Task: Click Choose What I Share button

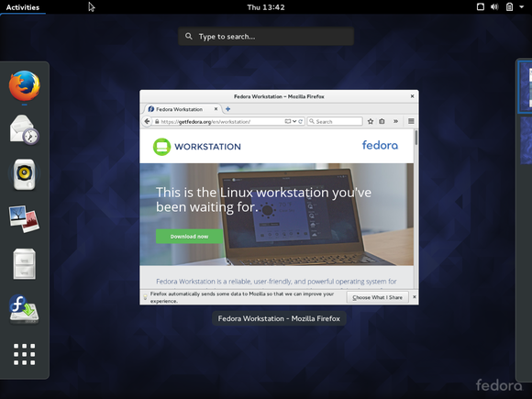Action: tap(377, 297)
